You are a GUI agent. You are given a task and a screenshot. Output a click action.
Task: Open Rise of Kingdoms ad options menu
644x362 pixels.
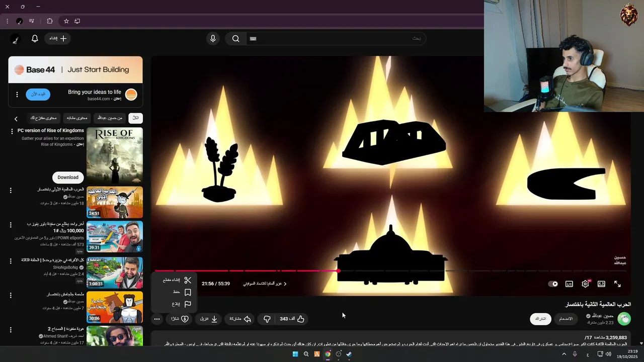12,131
